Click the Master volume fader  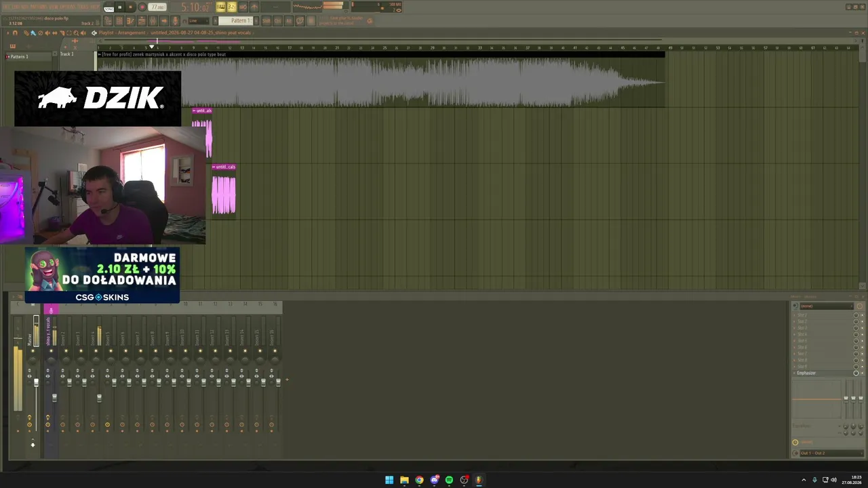coord(37,384)
